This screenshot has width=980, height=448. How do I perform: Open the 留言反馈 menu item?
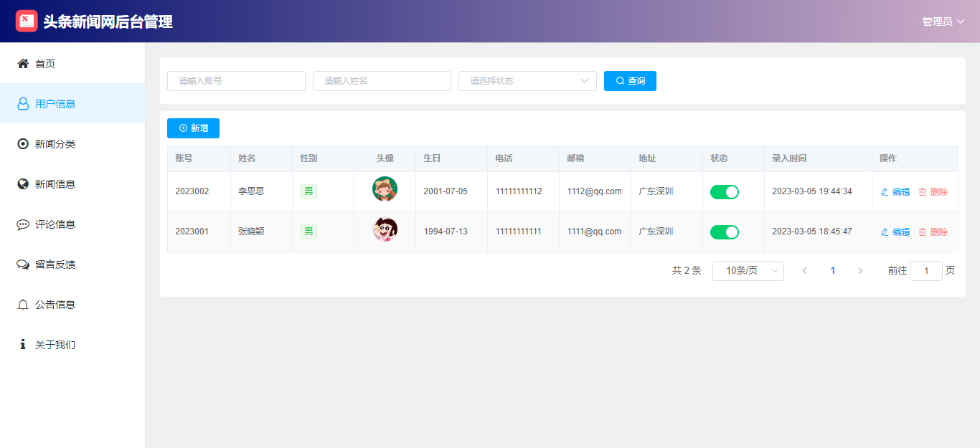(55, 264)
